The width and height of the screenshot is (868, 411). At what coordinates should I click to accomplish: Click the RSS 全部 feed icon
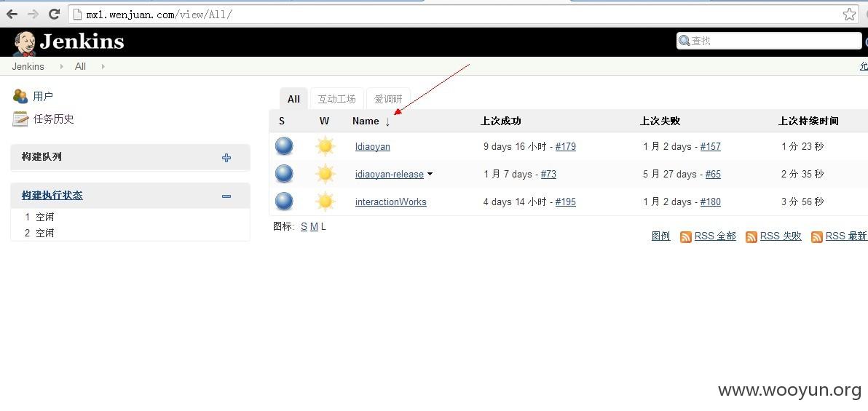pos(686,236)
